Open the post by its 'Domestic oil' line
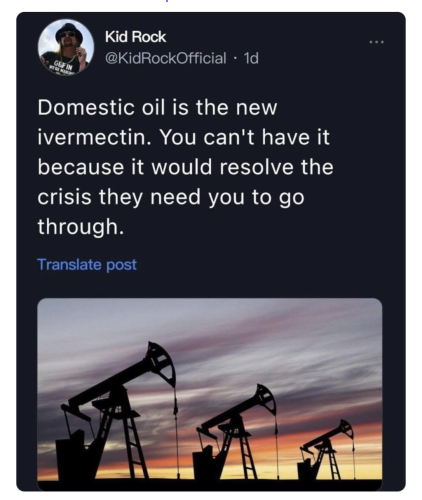Image resolution: width=422 pixels, height=500 pixels. [157, 108]
